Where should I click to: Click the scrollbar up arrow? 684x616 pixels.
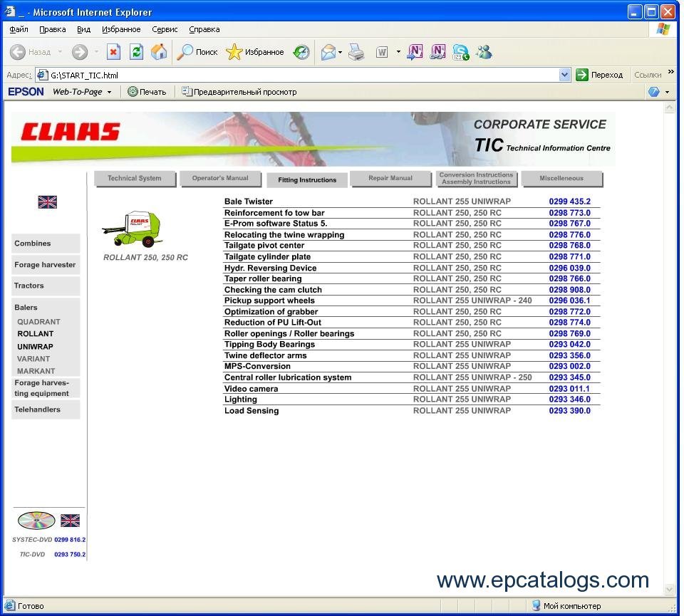click(670, 108)
